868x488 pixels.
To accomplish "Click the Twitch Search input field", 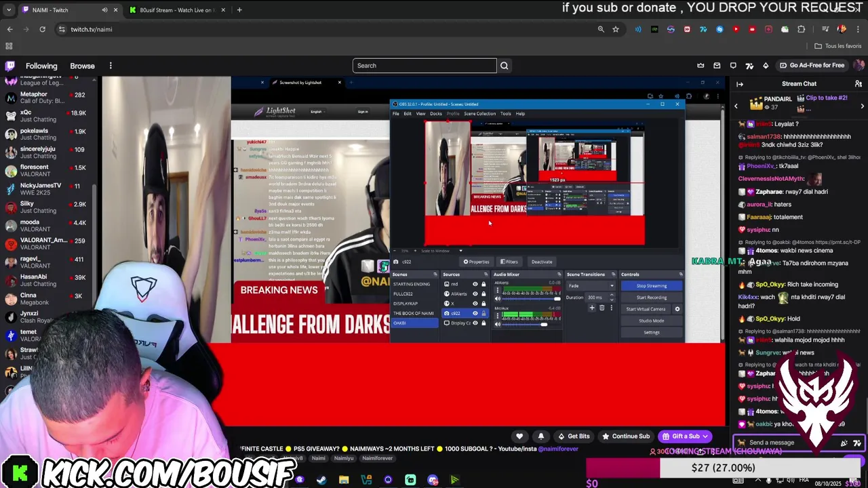I will tap(425, 66).
